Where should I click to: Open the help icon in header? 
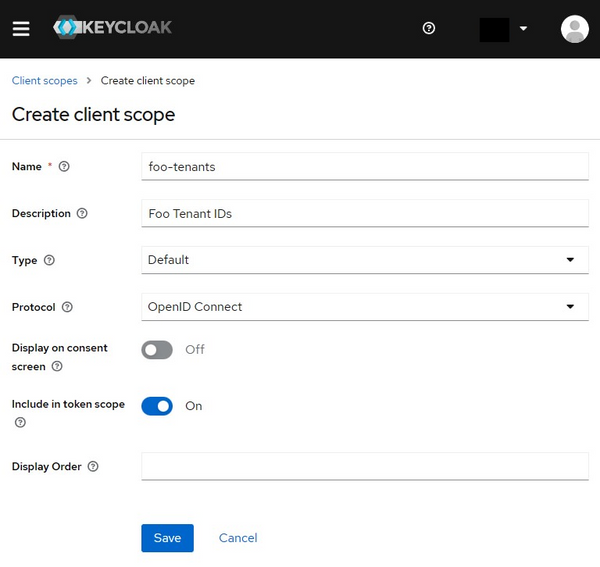[x=429, y=28]
